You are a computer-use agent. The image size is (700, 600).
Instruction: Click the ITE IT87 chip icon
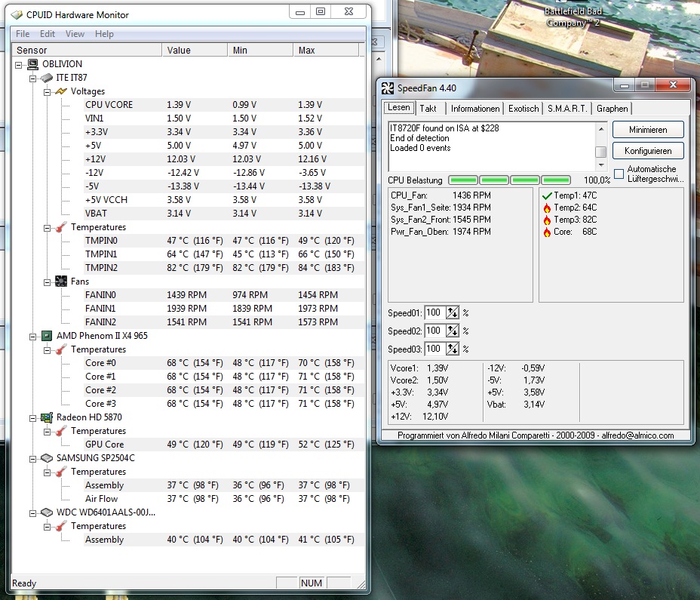47,78
